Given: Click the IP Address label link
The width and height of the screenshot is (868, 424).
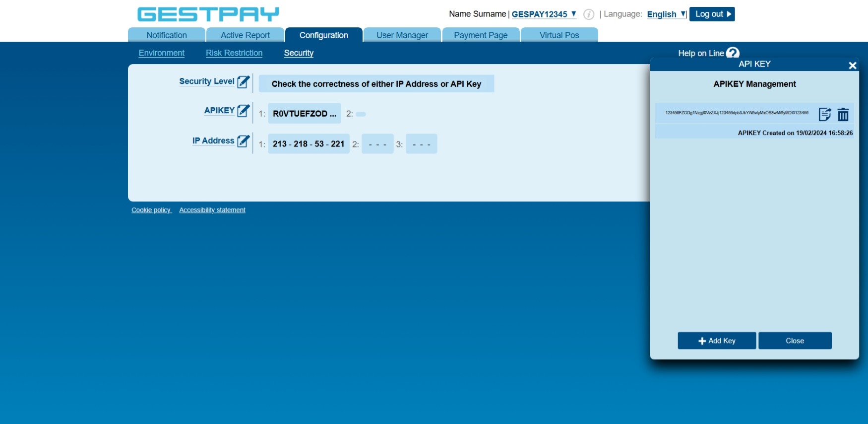Looking at the screenshot, I should pyautogui.click(x=213, y=141).
